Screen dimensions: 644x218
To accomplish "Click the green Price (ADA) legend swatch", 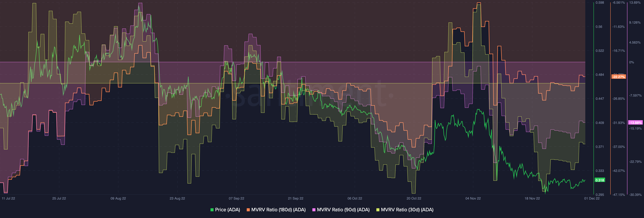I will [212, 210].
